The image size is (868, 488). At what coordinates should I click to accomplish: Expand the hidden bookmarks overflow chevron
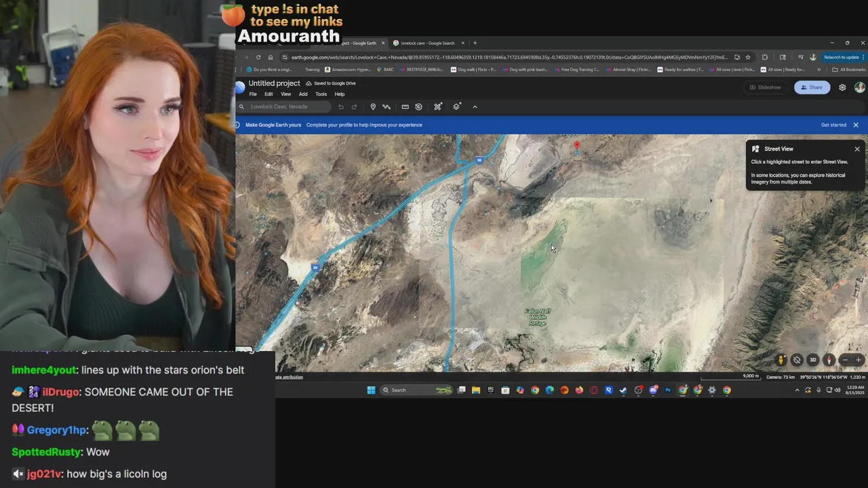[x=818, y=69]
